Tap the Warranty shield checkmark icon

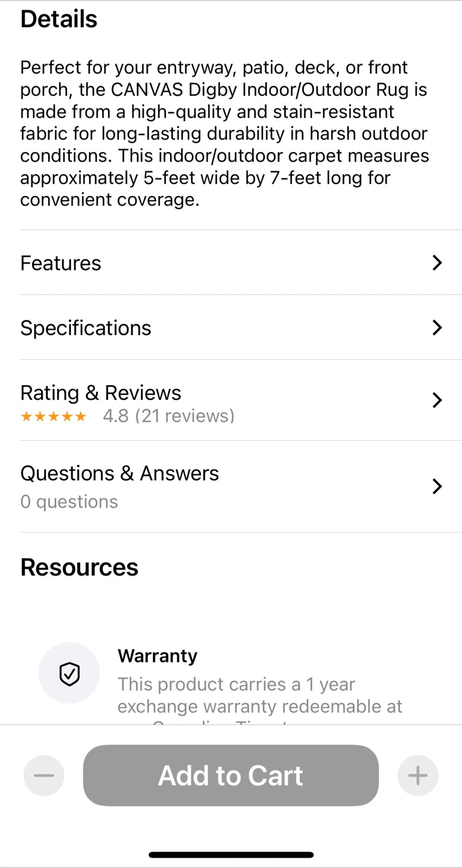pos(69,673)
